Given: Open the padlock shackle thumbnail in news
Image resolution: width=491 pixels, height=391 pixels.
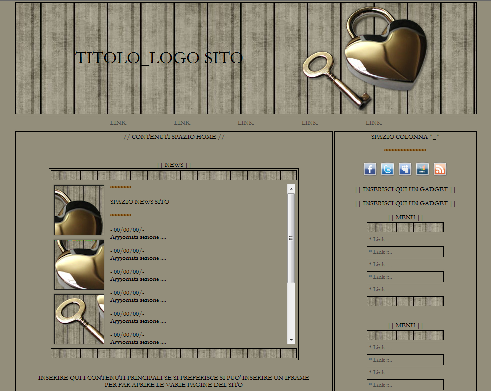Looking at the screenshot, I should click(79, 210).
